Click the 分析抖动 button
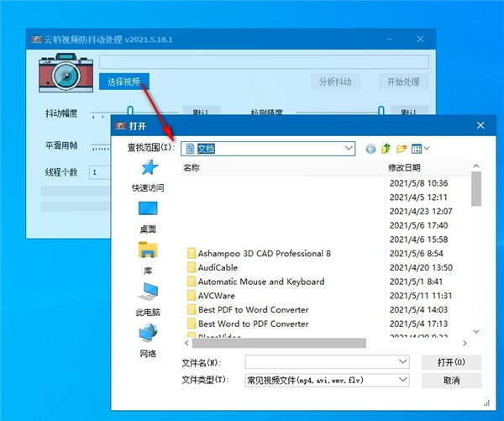504x421 pixels. click(x=335, y=82)
